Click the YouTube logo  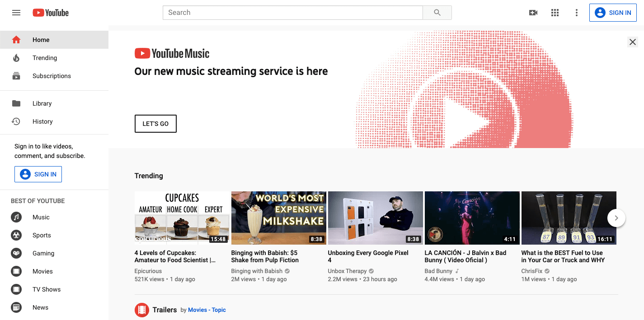(x=50, y=12)
